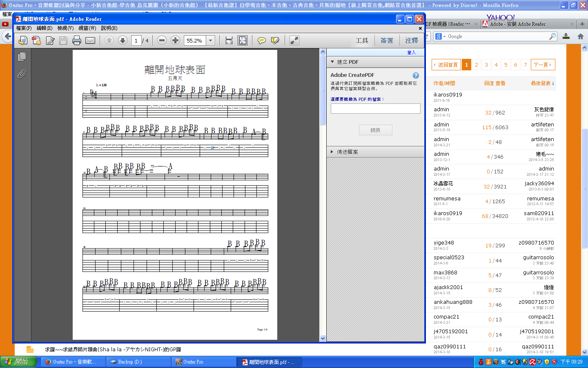Click the file selection field for PDF conversion

coord(375,108)
